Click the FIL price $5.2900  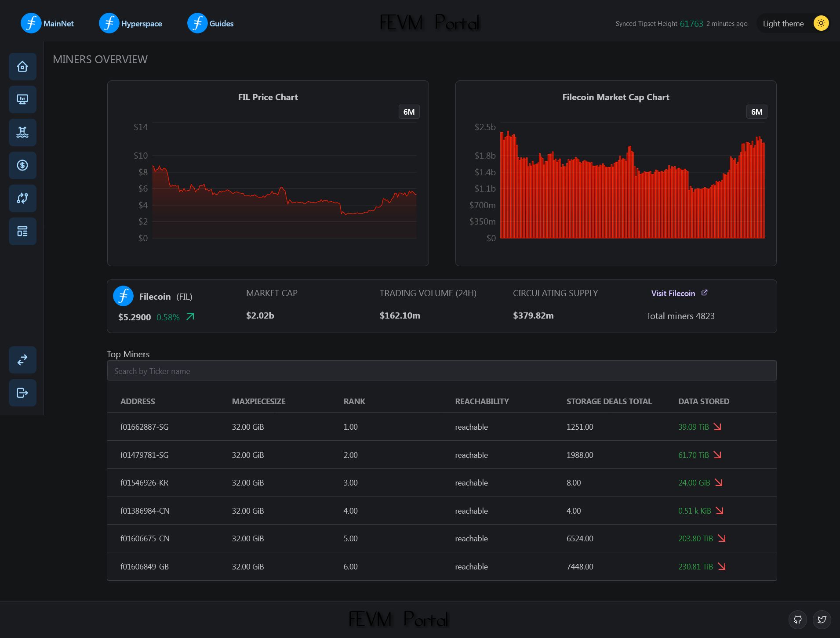pos(135,317)
